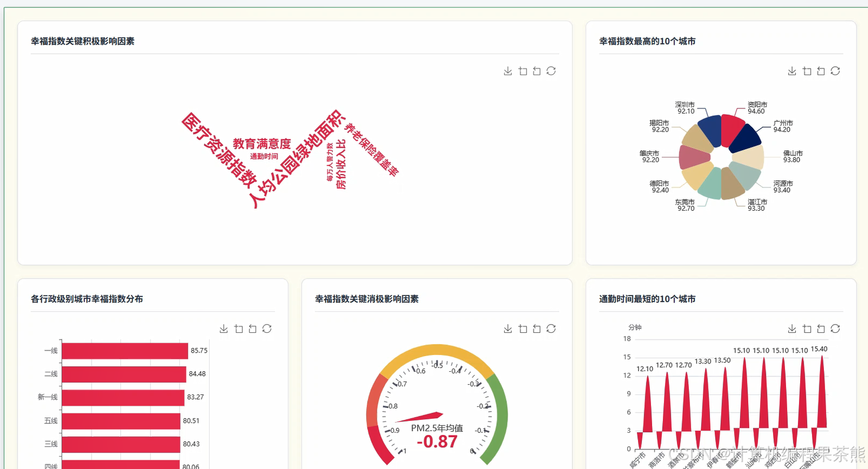The image size is (868, 469).
Task: Click the 一线 bar in the distribution chart
Action: [x=124, y=350]
